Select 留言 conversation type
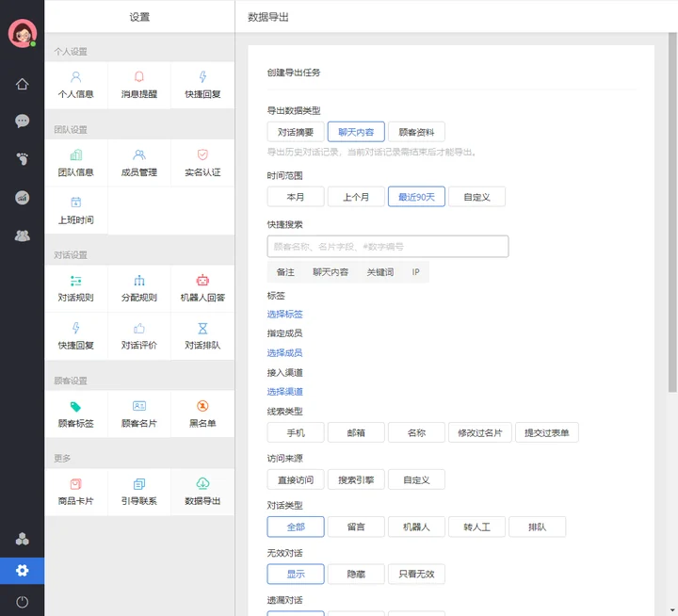The width and height of the screenshot is (678, 616). (x=356, y=527)
